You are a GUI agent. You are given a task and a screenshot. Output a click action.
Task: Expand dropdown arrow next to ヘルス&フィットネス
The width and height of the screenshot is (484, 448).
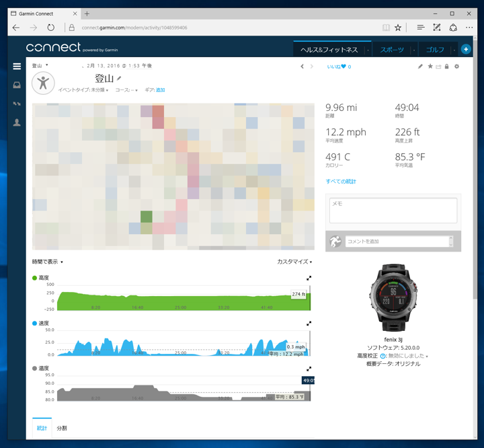point(368,50)
